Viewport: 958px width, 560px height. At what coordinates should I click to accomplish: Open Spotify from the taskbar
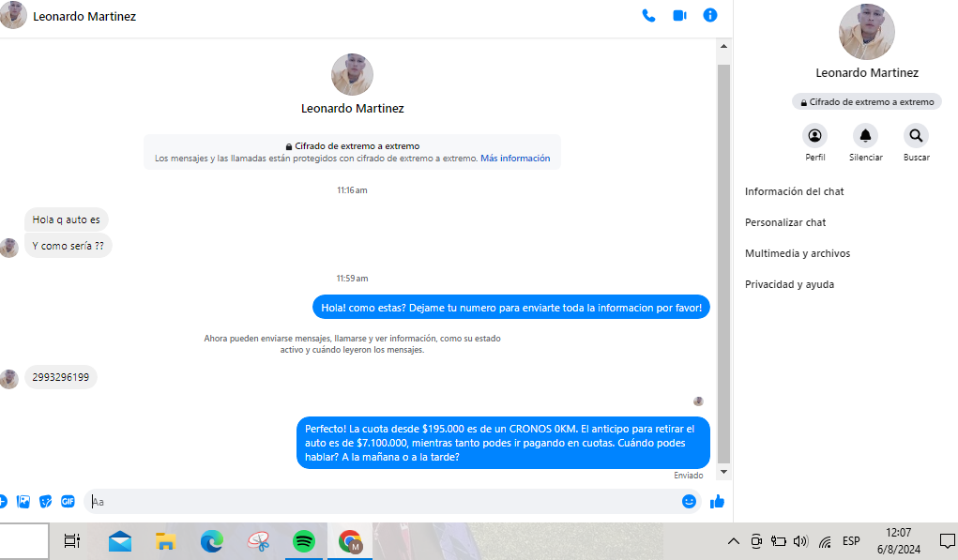(303, 541)
